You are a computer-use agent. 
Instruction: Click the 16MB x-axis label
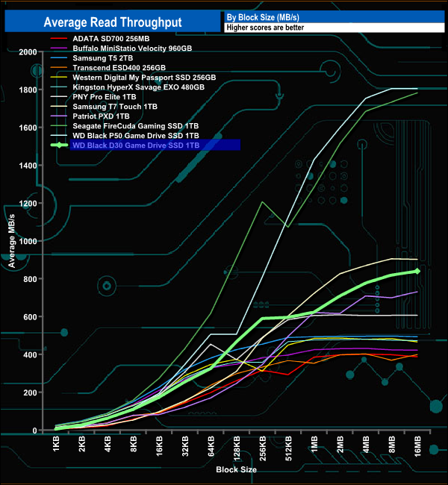tap(417, 446)
